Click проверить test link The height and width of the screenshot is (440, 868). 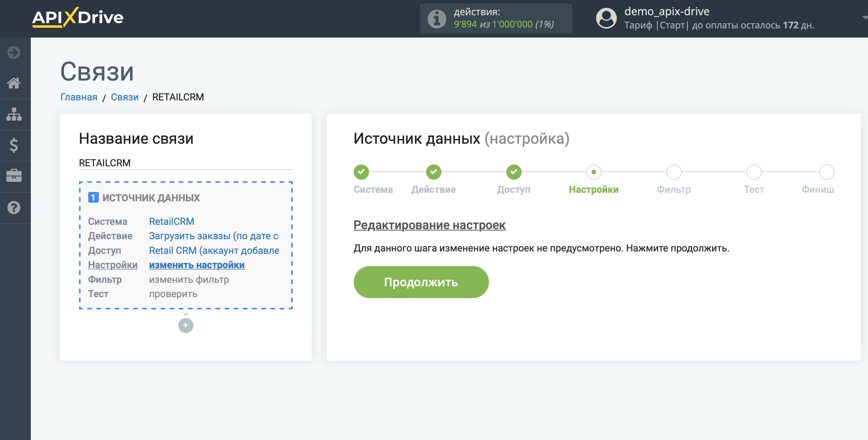click(173, 294)
